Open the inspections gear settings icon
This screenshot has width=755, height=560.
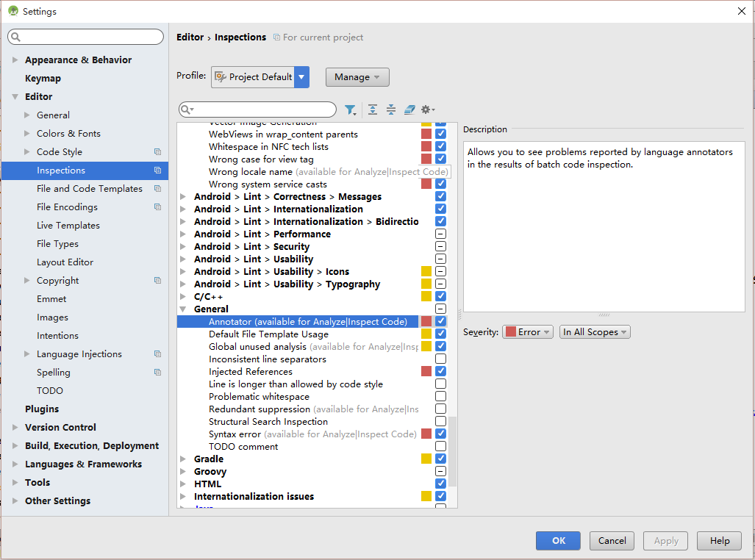428,110
